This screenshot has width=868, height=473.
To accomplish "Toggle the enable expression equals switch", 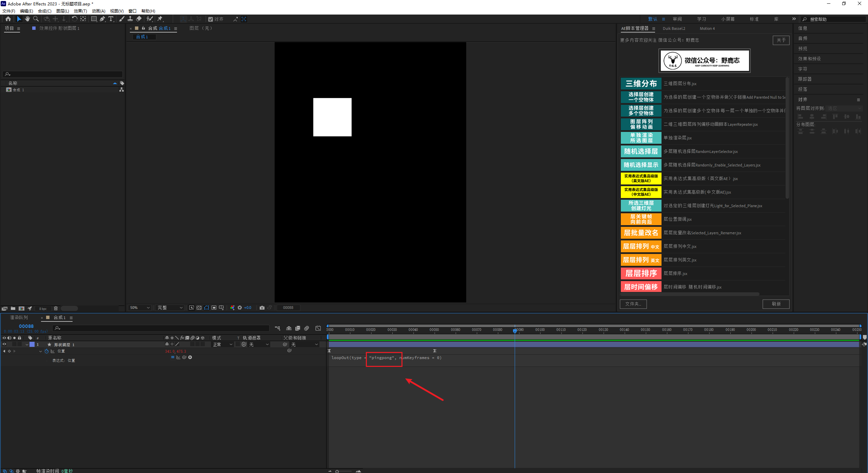I will (x=173, y=357).
